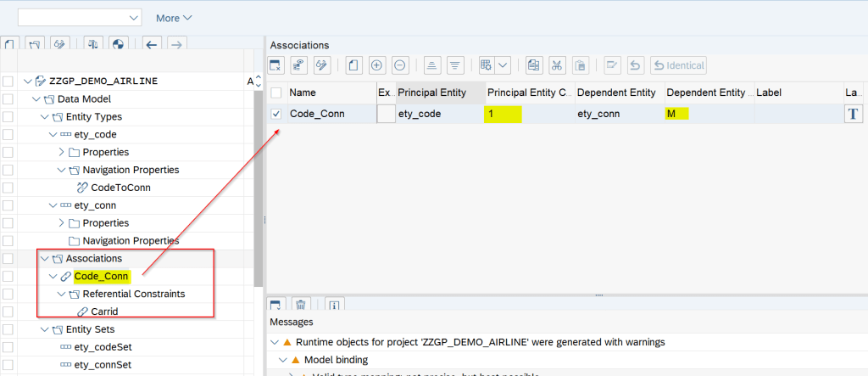Image resolution: width=868 pixels, height=376 pixels.
Task: Open the More menu
Action: coord(174,18)
